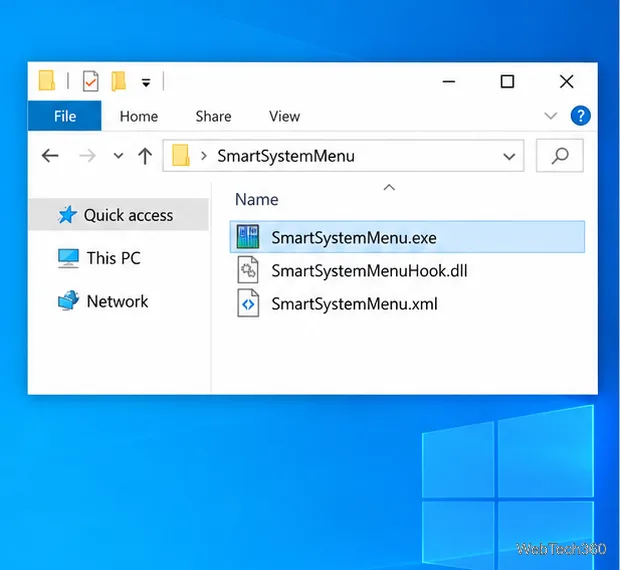Screen dimensions: 620x570
Task: Select Network in navigation pane
Action: 117,301
